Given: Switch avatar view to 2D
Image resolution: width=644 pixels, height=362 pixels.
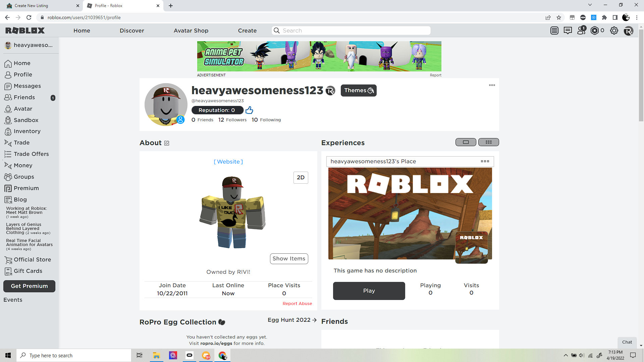Looking at the screenshot, I should [x=301, y=178].
